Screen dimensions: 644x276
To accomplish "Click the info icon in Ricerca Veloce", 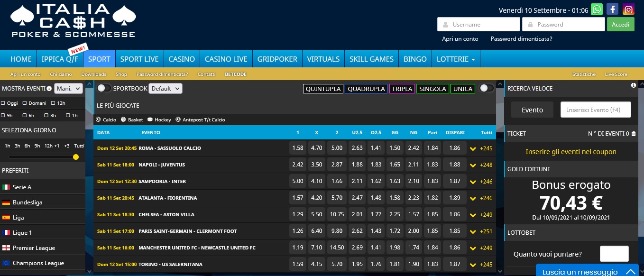I will [x=634, y=86].
